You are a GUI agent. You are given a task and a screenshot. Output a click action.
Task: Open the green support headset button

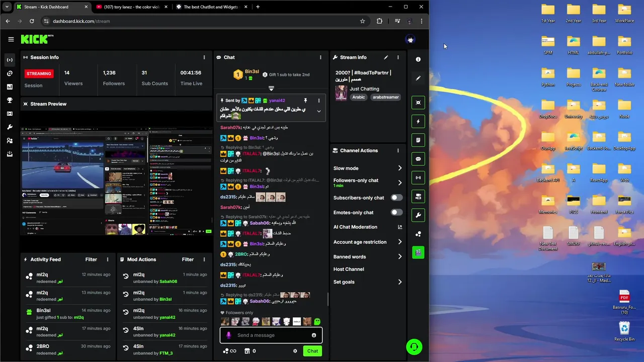pyautogui.click(x=414, y=347)
